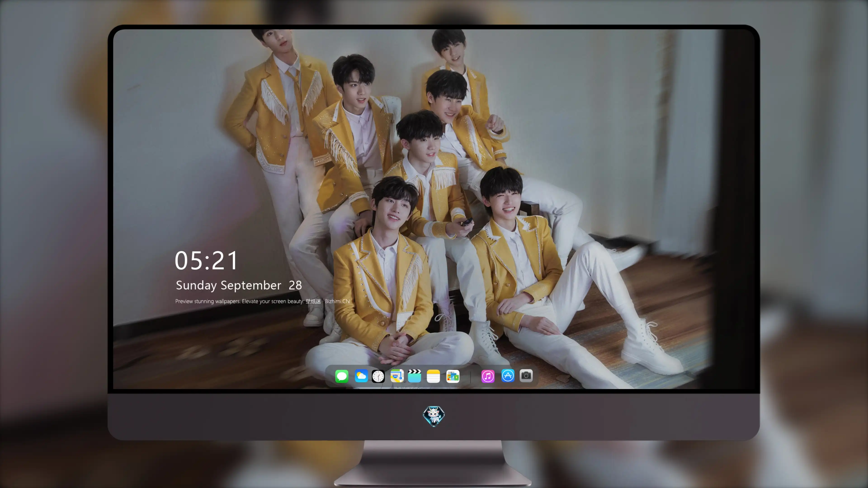868x488 pixels.
Task: Click the dragon logo on the monitor chin
Action: pos(434,416)
